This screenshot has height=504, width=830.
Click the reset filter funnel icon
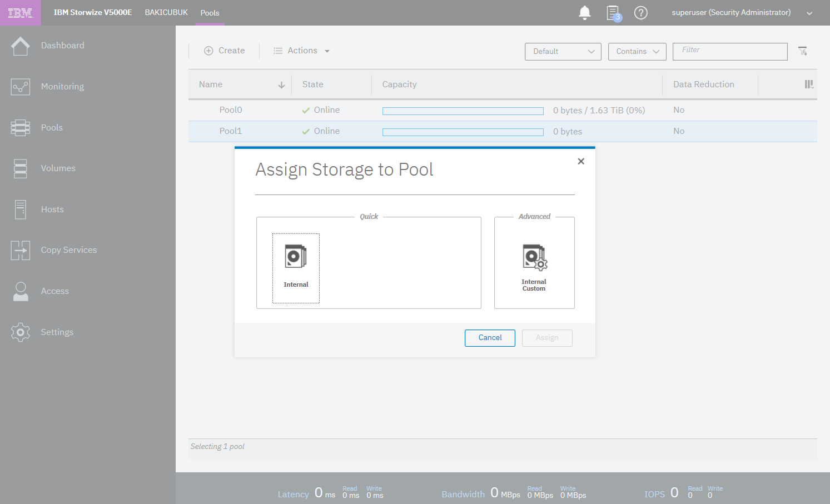click(x=803, y=51)
